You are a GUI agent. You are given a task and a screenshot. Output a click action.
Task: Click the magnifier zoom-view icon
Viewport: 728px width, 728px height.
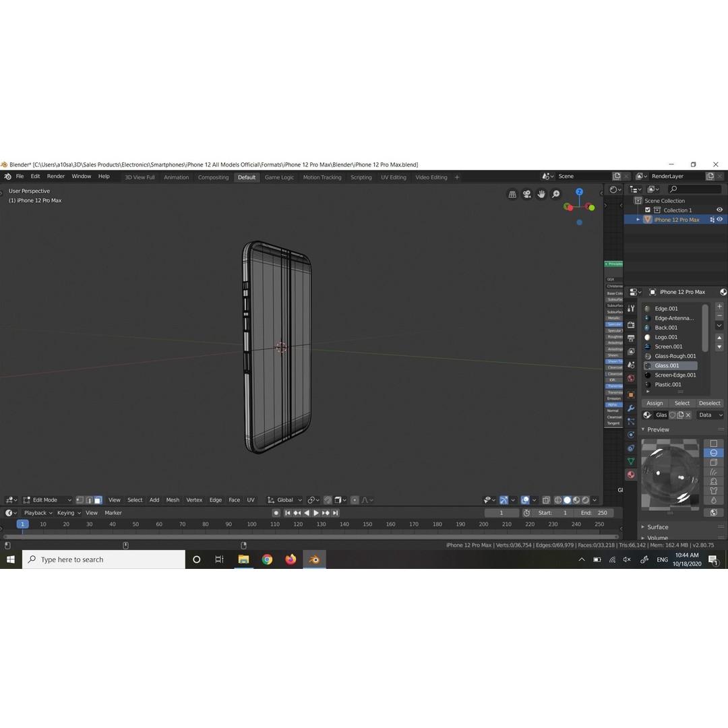tap(555, 194)
